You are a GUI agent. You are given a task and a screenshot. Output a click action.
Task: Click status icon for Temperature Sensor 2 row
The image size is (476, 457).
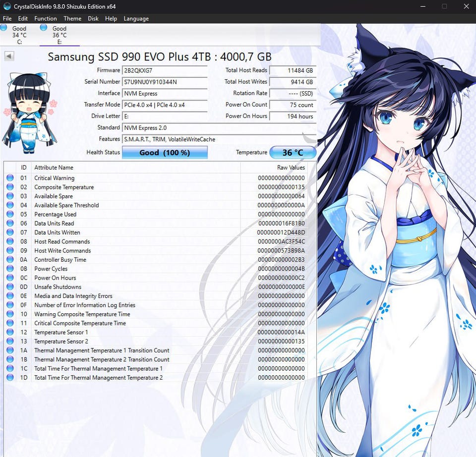click(10, 342)
